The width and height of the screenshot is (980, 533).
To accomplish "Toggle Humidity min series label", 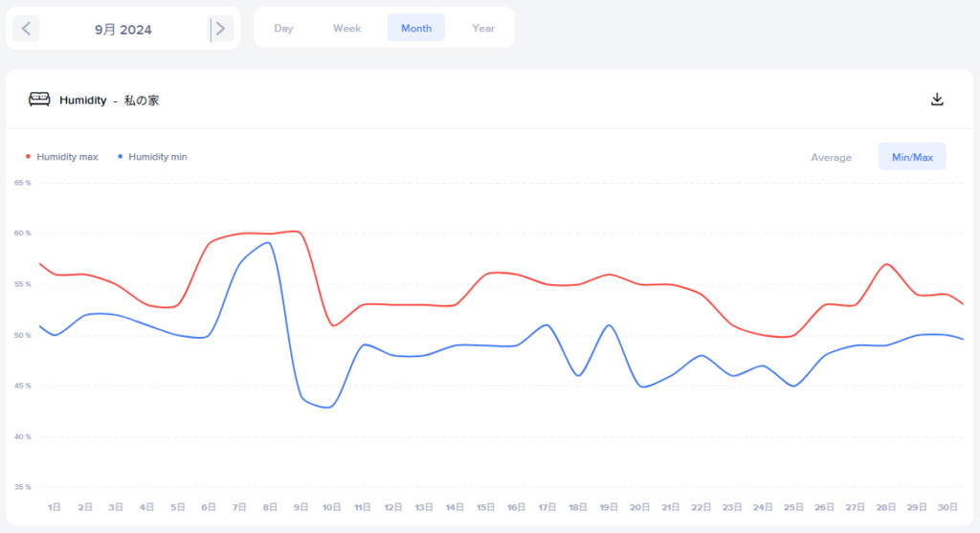I will (x=158, y=157).
